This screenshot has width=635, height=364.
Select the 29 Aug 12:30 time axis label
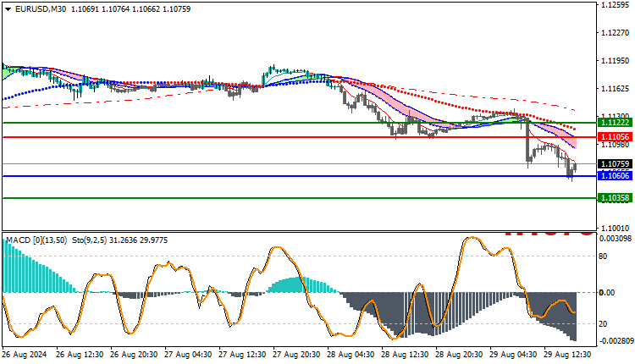pos(567,355)
